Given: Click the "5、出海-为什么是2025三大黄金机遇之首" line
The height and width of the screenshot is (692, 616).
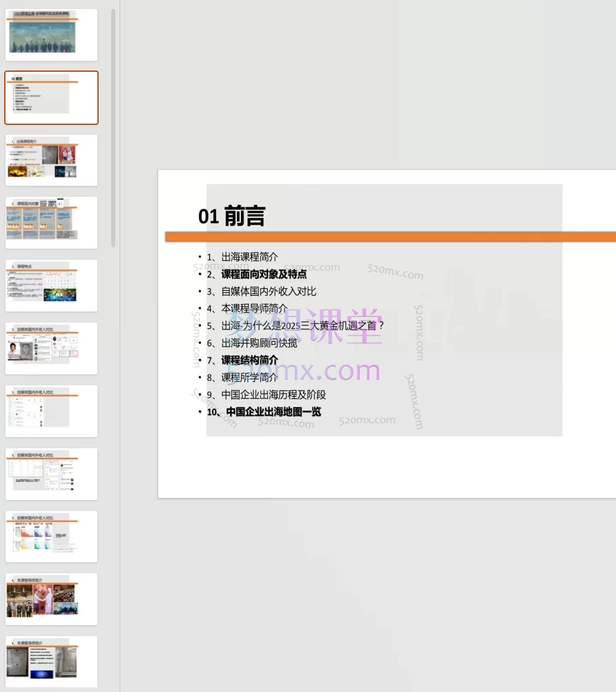Looking at the screenshot, I should (x=293, y=325).
